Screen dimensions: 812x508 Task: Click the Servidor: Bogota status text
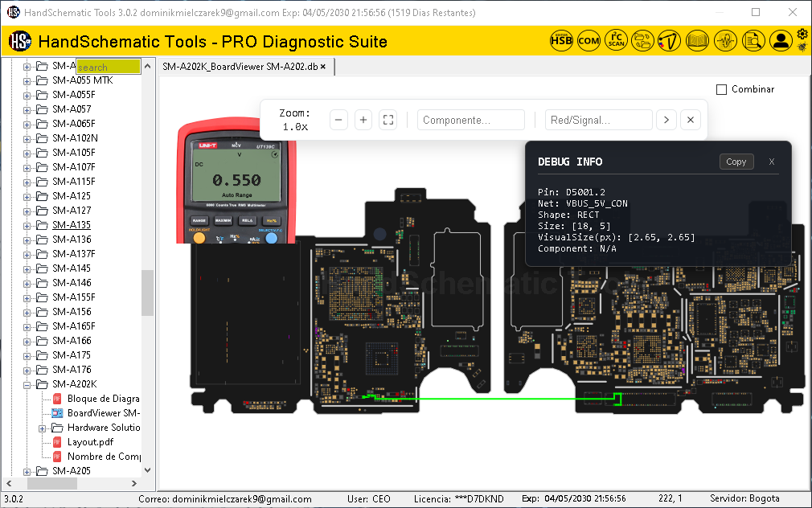(744, 498)
